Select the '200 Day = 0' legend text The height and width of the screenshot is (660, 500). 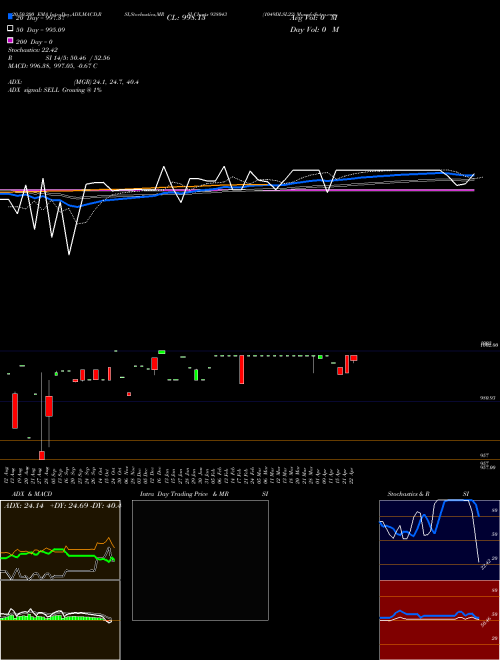click(x=34, y=42)
